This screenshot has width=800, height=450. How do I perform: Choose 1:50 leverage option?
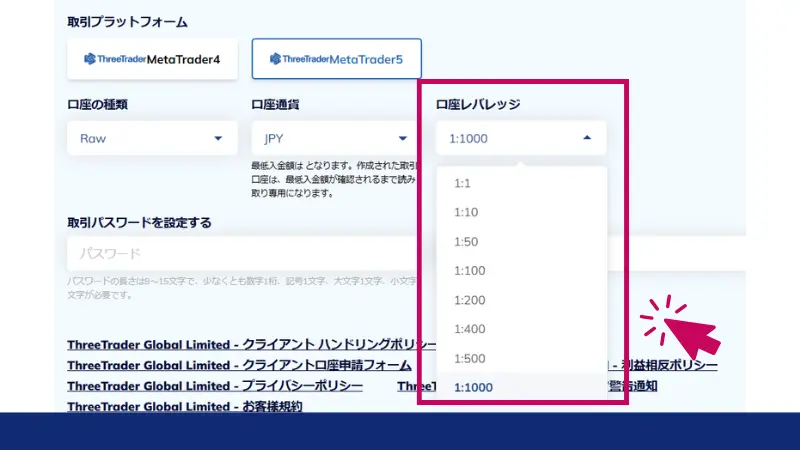[522, 242]
